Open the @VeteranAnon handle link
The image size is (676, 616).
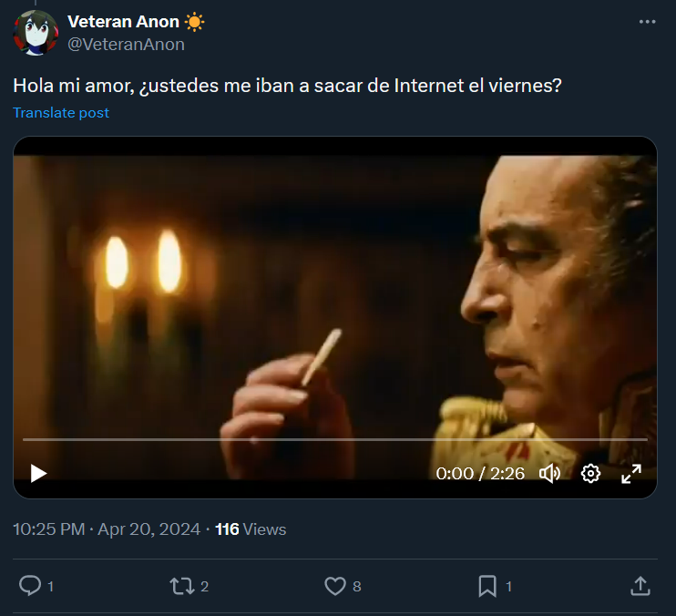[126, 44]
